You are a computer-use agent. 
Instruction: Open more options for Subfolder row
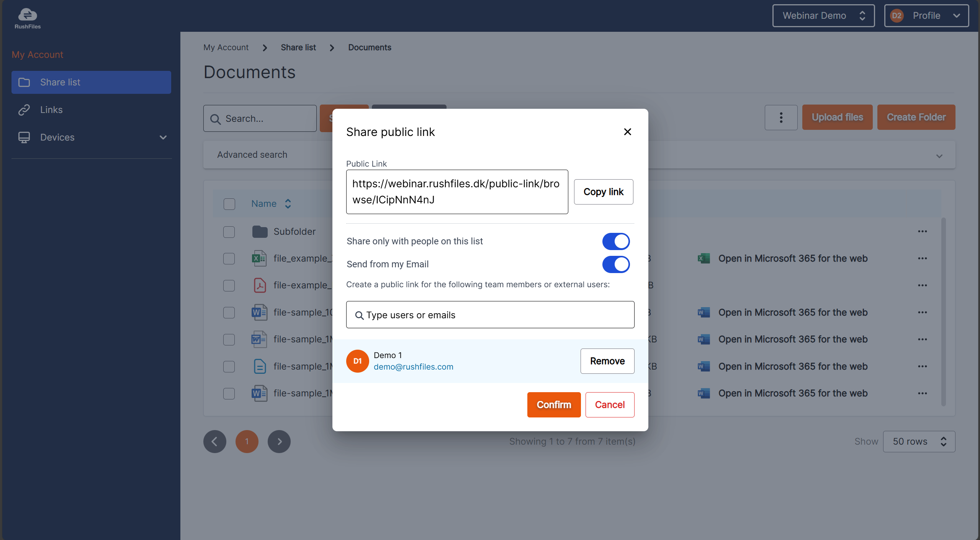922,231
